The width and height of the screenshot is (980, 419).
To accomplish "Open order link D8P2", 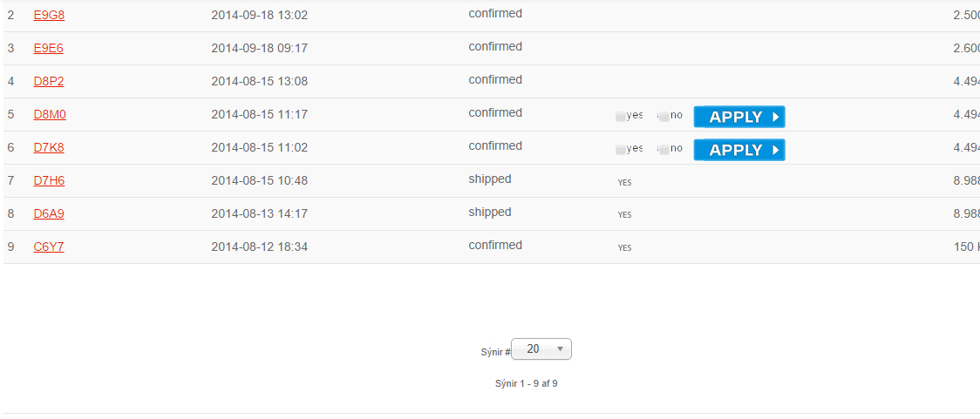I will pos(49,81).
